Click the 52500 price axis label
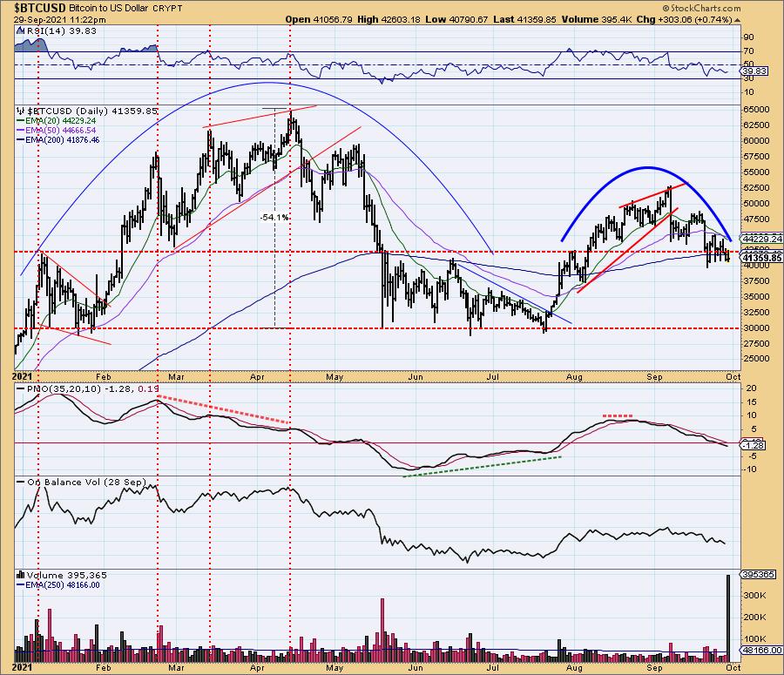This screenshot has width=784, height=675. tap(756, 187)
